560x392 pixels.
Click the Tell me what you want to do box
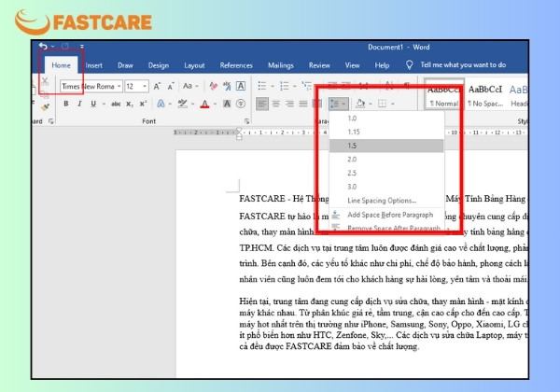tap(463, 65)
